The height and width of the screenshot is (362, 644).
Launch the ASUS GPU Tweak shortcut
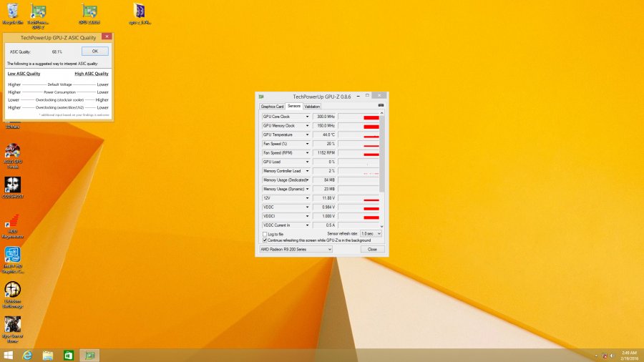coord(13,157)
